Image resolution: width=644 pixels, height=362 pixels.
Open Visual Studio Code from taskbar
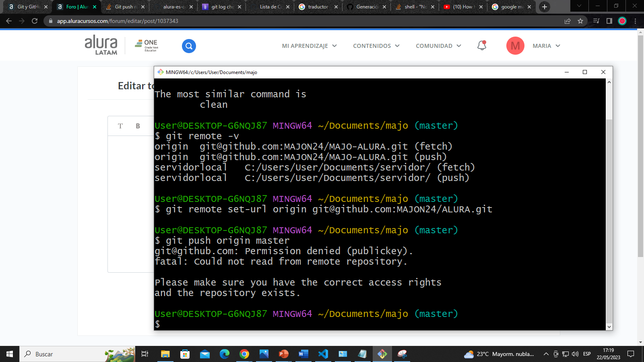coord(323,354)
